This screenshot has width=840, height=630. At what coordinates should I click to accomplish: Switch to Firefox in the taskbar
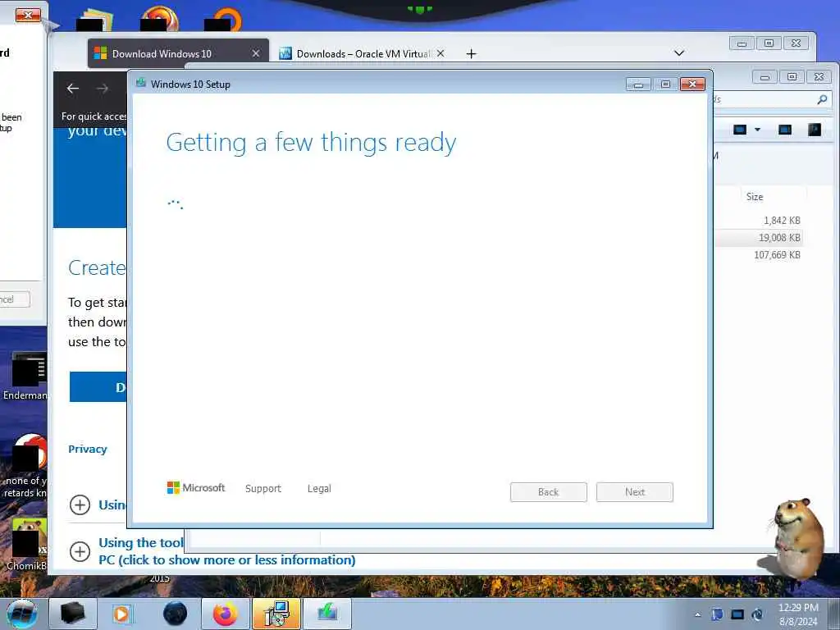(x=226, y=614)
